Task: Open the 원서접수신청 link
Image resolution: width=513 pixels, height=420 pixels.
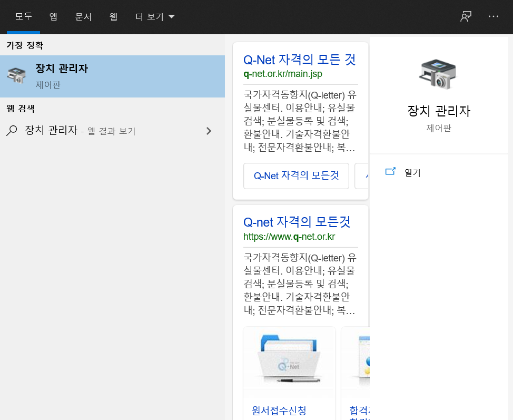Action: coord(279,410)
